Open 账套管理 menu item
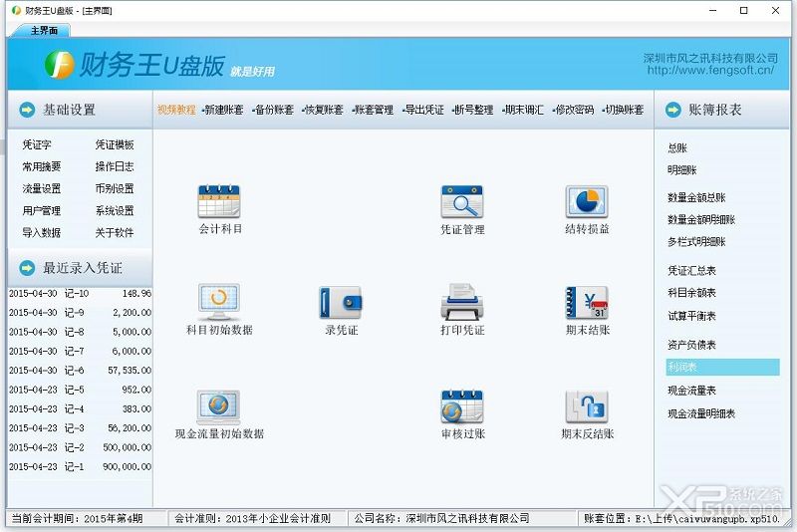Image resolution: width=797 pixels, height=532 pixels. 373,110
